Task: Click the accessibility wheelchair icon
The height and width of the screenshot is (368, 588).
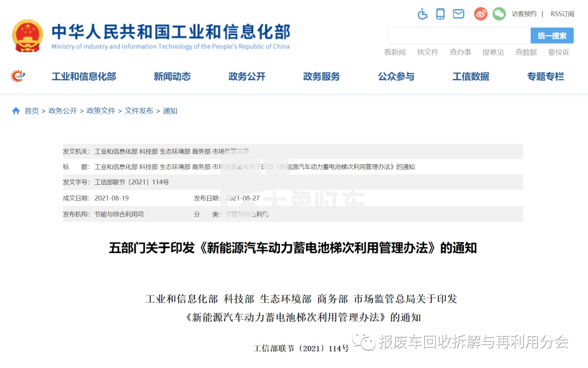Action: pyautogui.click(x=422, y=14)
